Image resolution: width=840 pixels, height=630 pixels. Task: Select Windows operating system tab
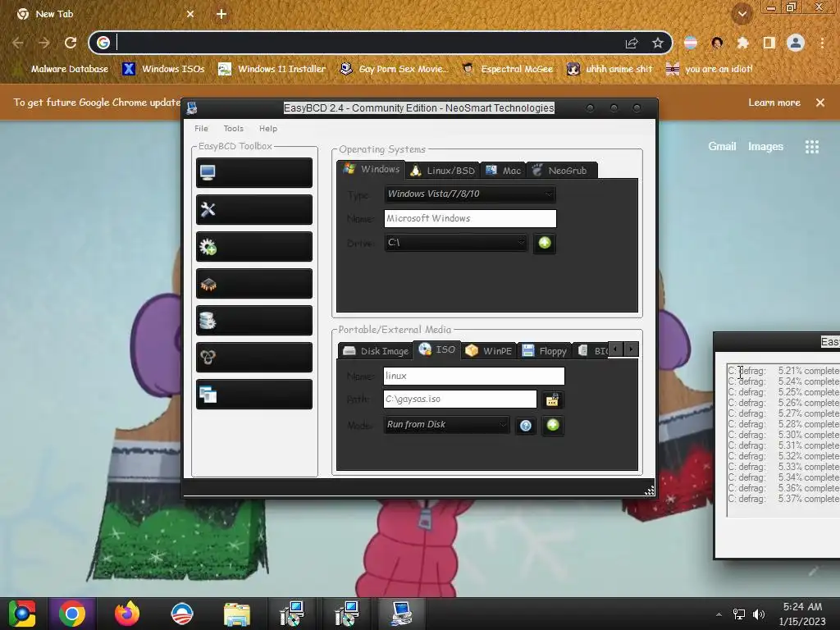(372, 169)
